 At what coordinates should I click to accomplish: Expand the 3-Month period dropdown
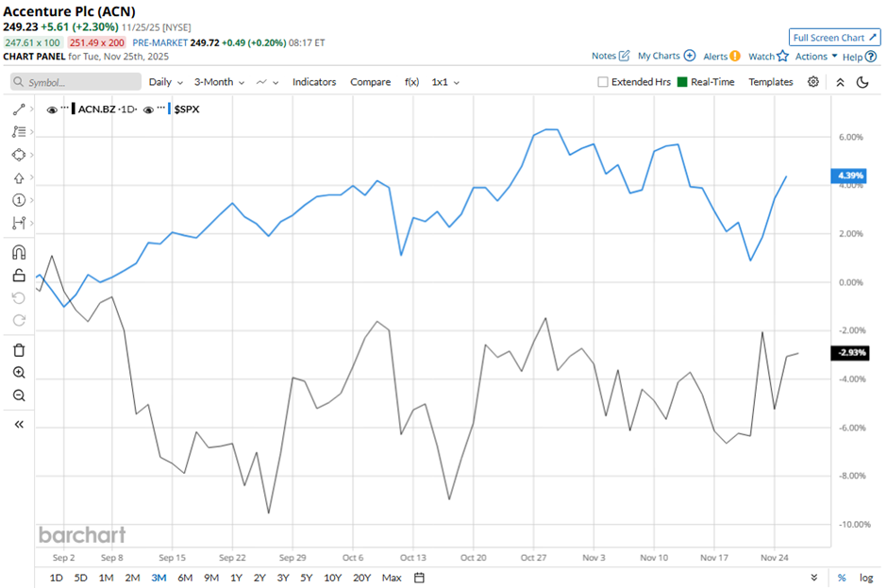coord(219,82)
